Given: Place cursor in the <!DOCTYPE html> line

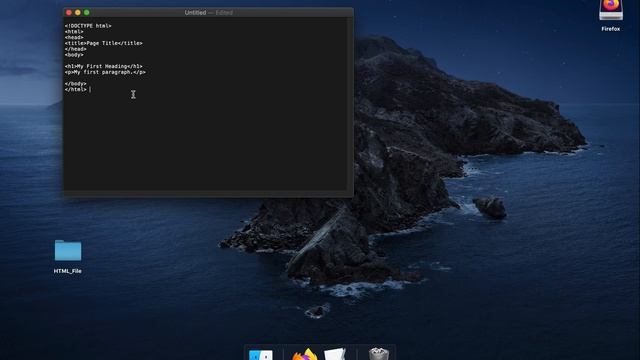Looking at the screenshot, I should [88, 26].
